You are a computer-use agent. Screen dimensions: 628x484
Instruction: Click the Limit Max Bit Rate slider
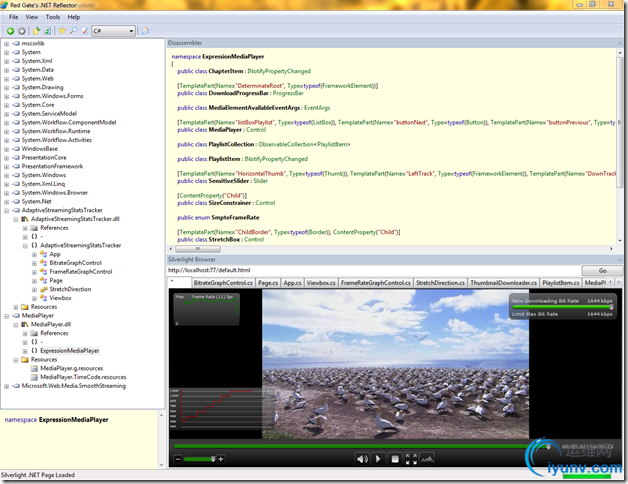tap(562, 307)
